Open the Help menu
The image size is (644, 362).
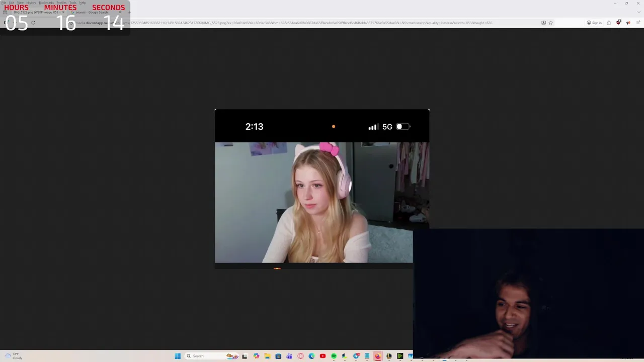tap(82, 3)
